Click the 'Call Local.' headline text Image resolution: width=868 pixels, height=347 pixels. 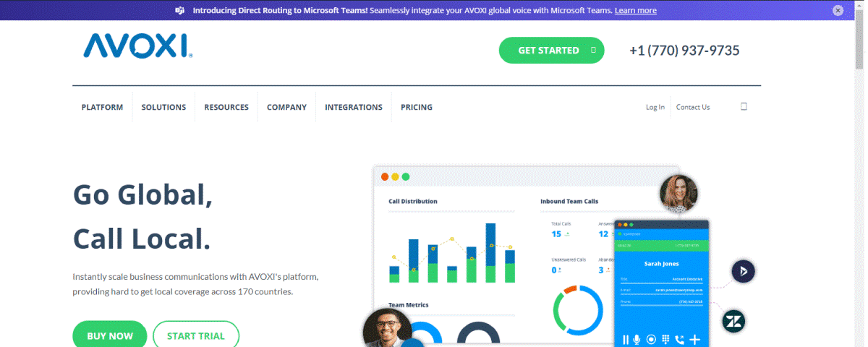coord(142,239)
